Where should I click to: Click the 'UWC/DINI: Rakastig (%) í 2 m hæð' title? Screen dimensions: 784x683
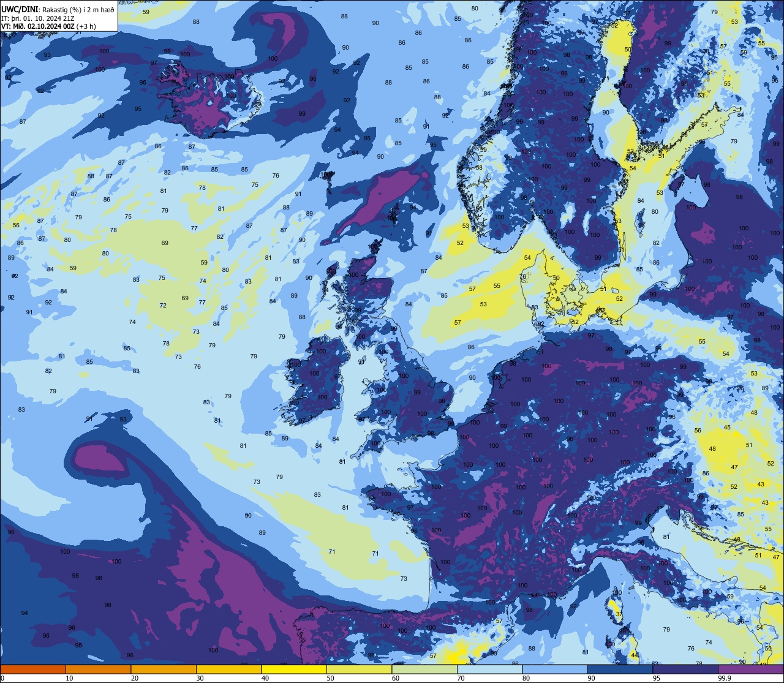[x=58, y=9]
